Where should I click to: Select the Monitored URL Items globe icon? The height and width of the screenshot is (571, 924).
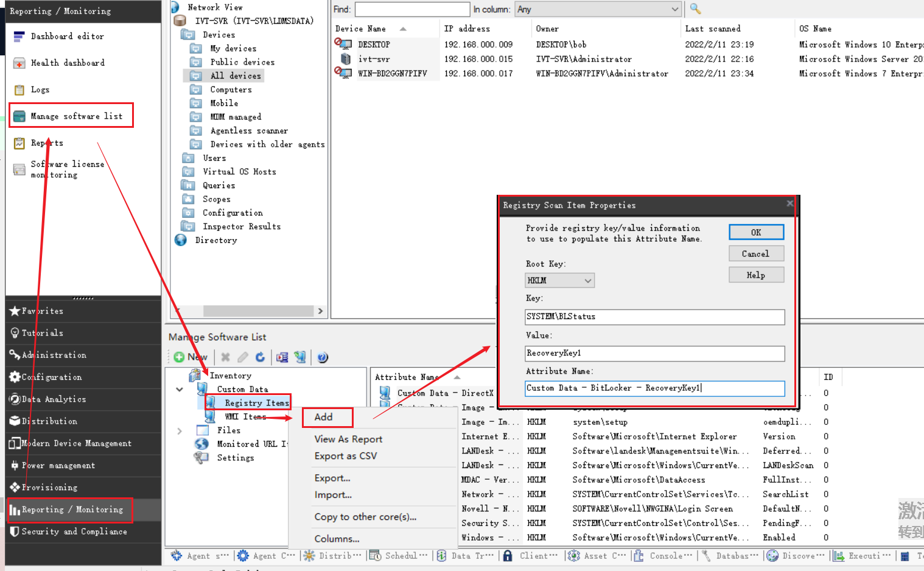pos(201,444)
